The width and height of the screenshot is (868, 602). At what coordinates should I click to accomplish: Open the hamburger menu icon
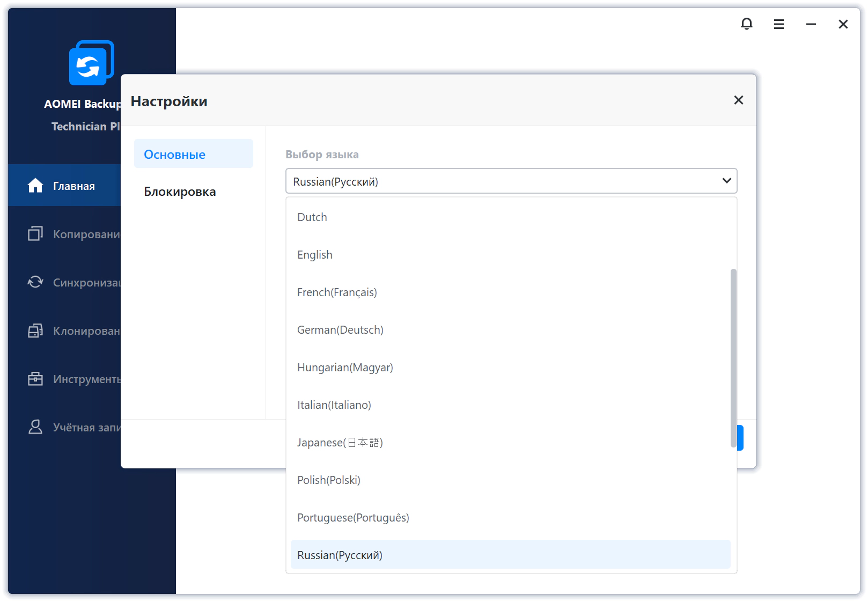(778, 24)
